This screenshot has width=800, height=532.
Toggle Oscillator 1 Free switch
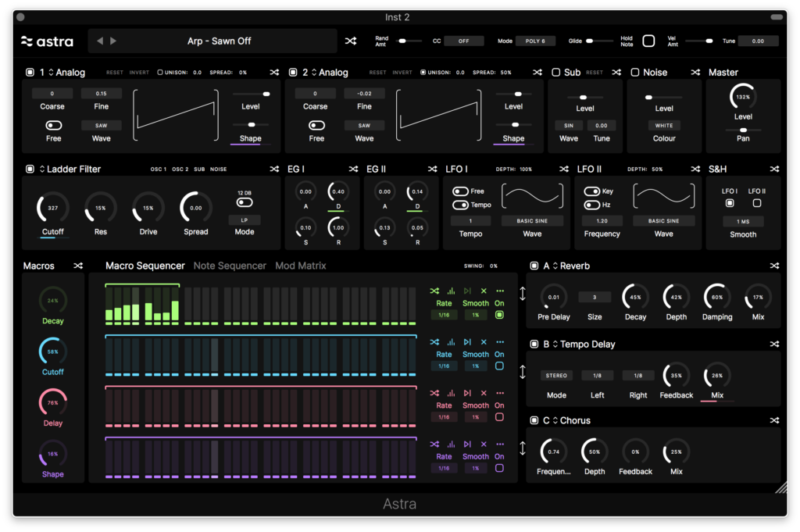click(x=54, y=125)
